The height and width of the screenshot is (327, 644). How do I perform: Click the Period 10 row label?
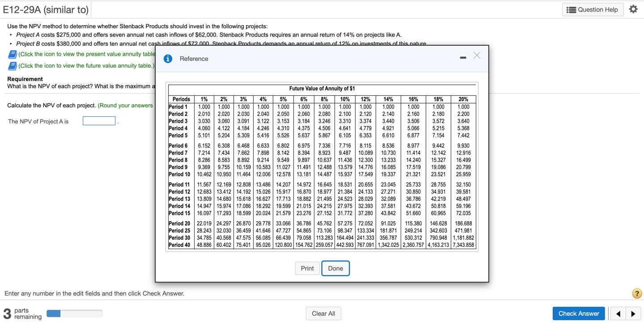[x=179, y=174]
